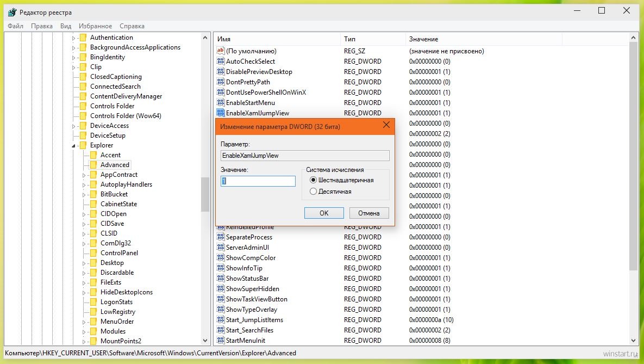Expand the DeviceAccess tree node
This screenshot has width=644, height=364.
tap(73, 126)
